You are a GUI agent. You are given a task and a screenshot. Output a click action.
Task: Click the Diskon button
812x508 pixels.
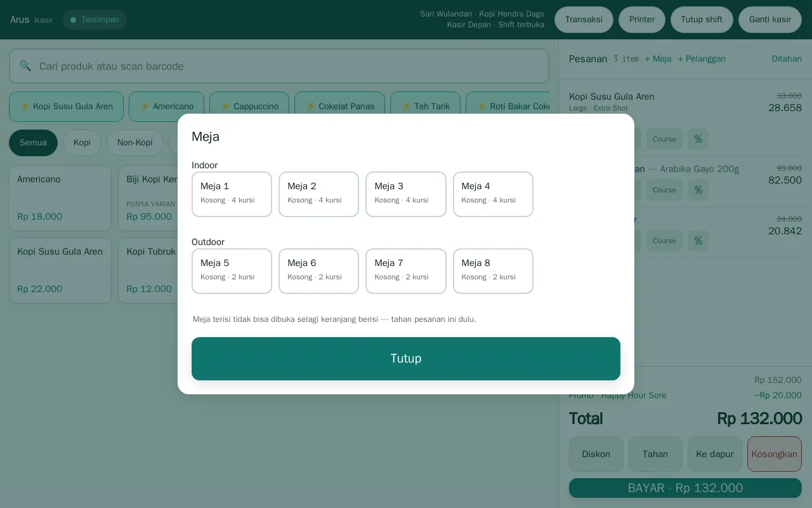click(596, 454)
